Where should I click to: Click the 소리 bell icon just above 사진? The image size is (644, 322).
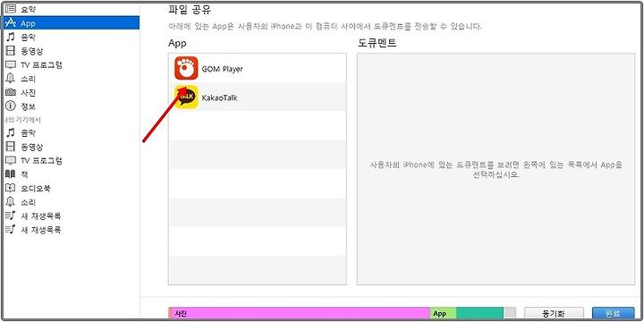point(10,79)
